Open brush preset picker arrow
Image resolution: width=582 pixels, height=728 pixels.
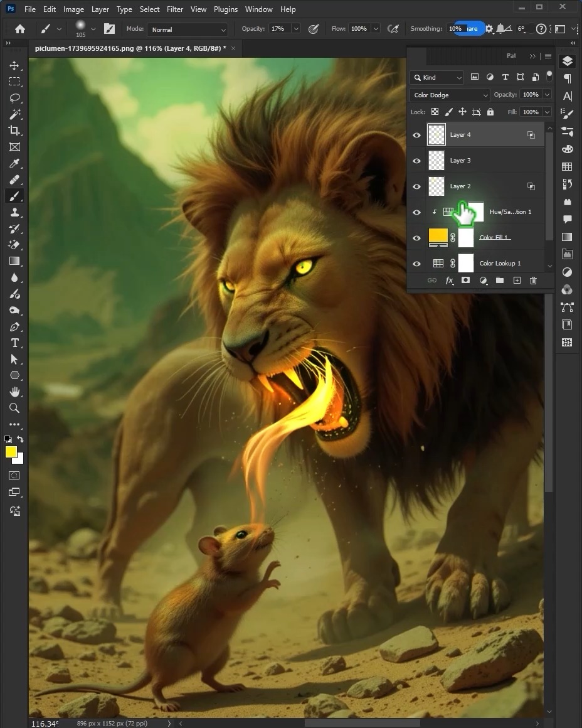[x=93, y=29]
